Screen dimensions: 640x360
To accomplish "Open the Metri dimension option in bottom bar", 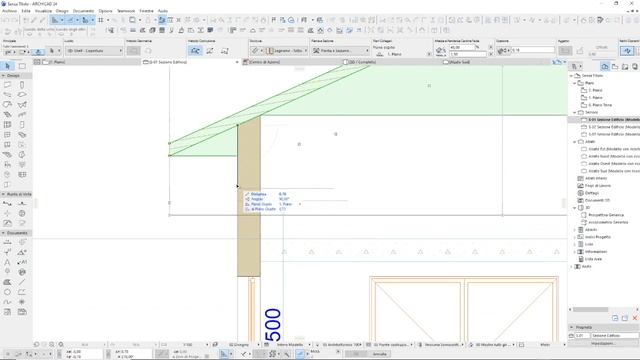I will pos(545,345).
